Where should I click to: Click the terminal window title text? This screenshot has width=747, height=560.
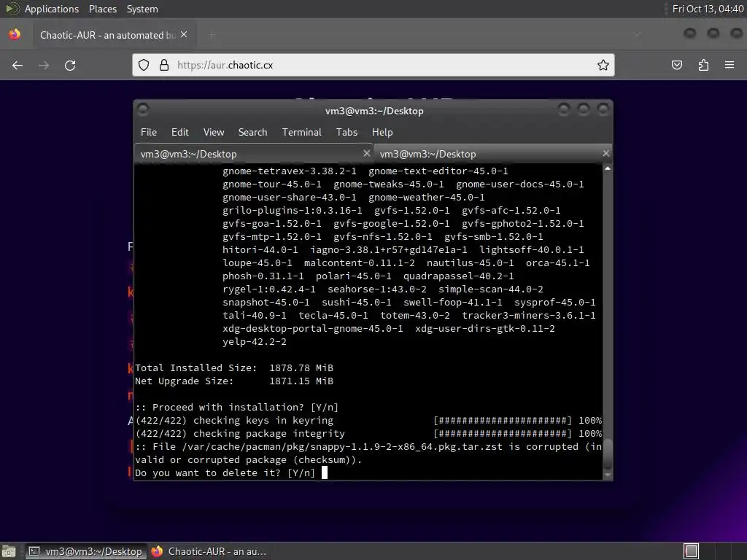click(x=374, y=111)
